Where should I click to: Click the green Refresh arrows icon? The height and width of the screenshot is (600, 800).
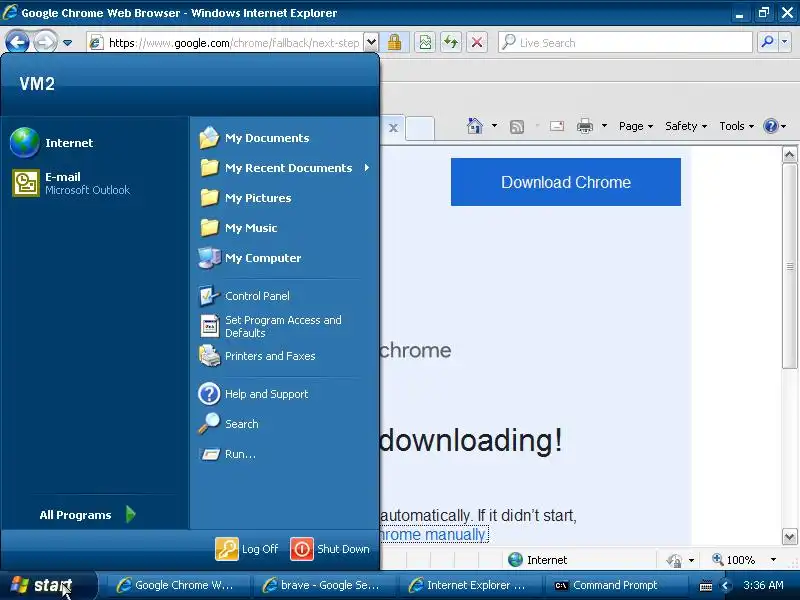click(451, 42)
